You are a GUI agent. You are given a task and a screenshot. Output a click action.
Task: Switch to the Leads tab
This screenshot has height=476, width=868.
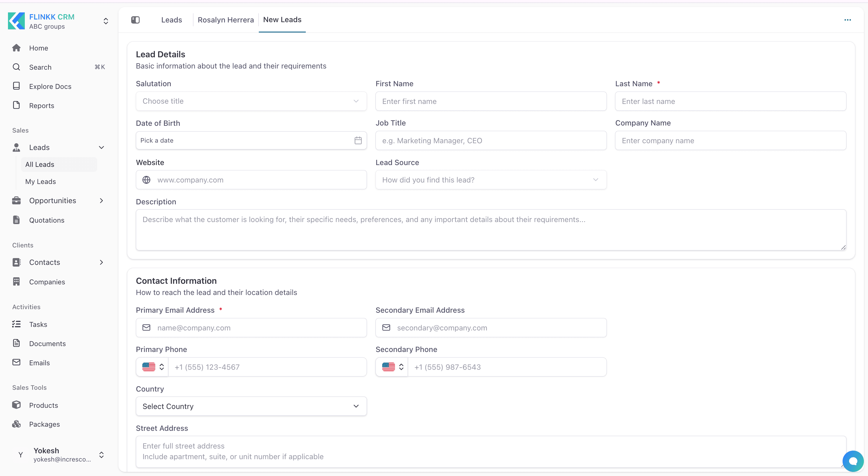(172, 20)
